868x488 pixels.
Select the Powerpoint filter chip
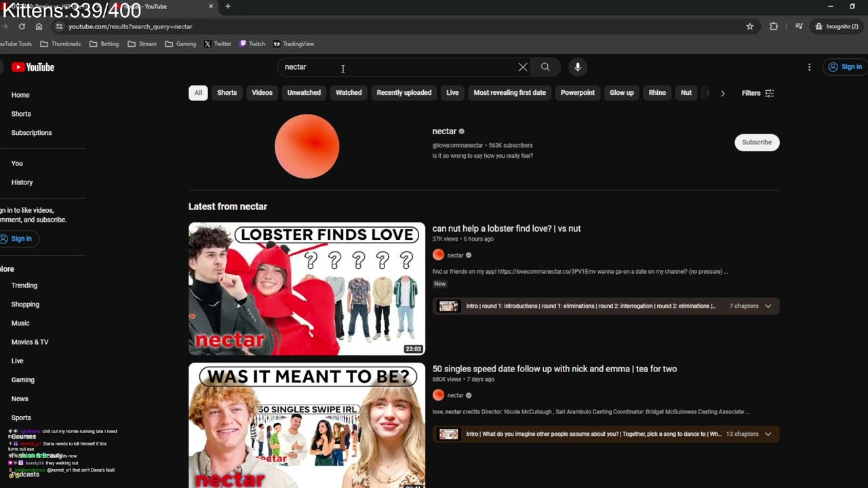coord(578,93)
